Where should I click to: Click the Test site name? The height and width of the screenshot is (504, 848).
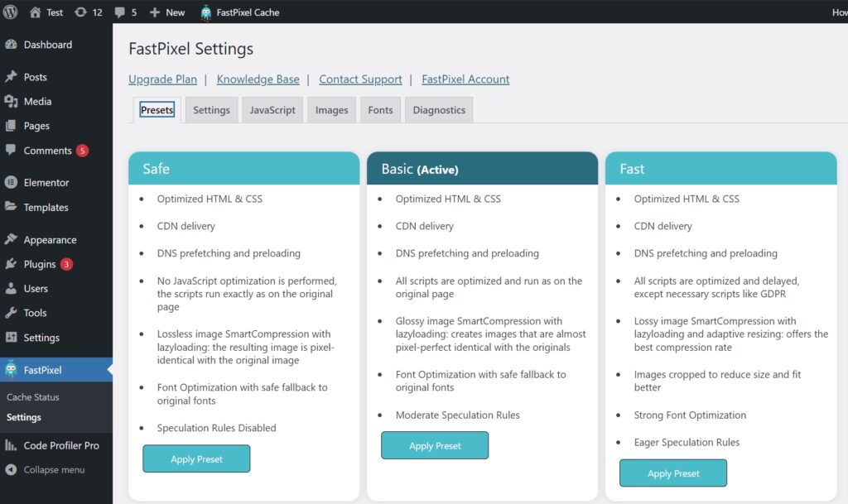[x=55, y=12]
